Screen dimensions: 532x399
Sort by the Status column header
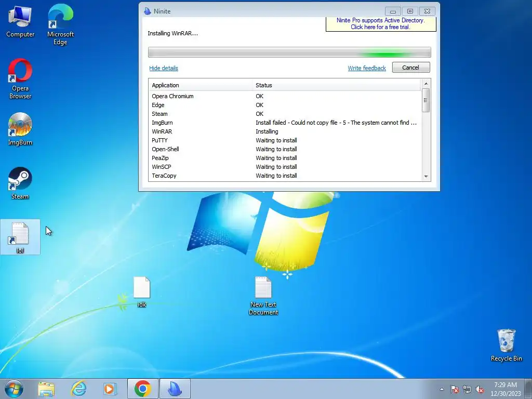tap(337, 85)
